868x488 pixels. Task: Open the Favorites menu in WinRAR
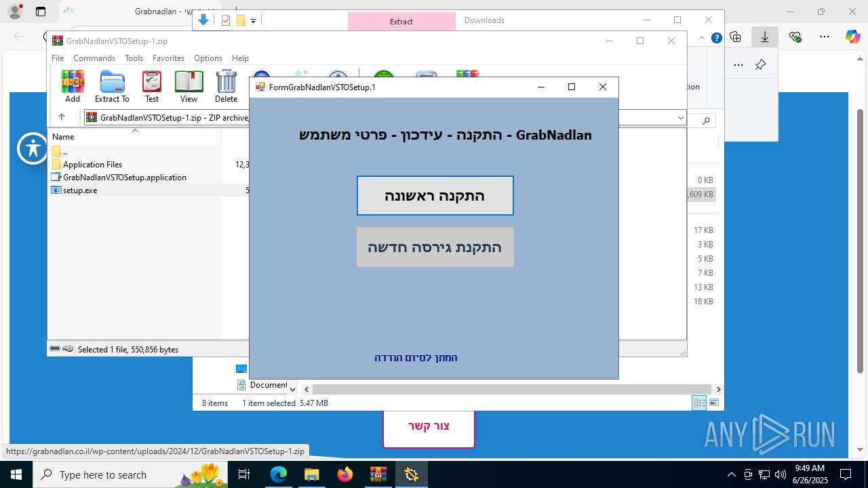click(x=168, y=58)
